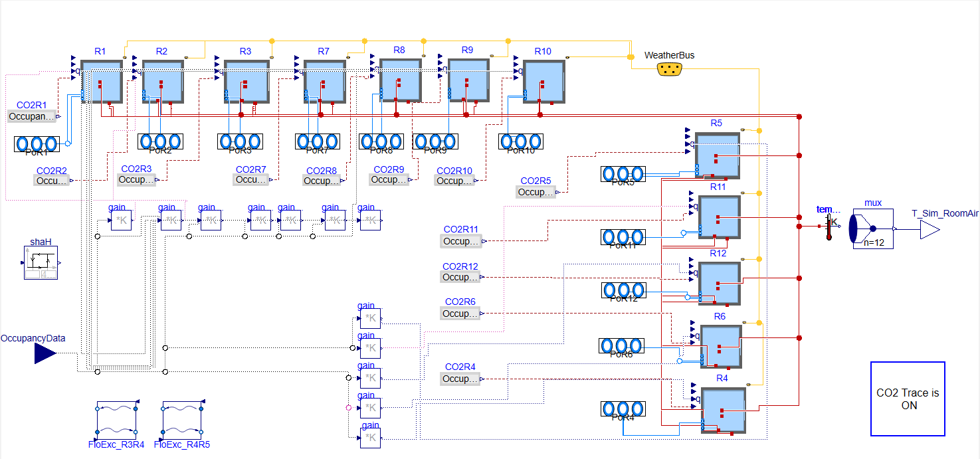This screenshot has height=459, width=980.
Task: Select the R10 room block
Action: [543, 82]
